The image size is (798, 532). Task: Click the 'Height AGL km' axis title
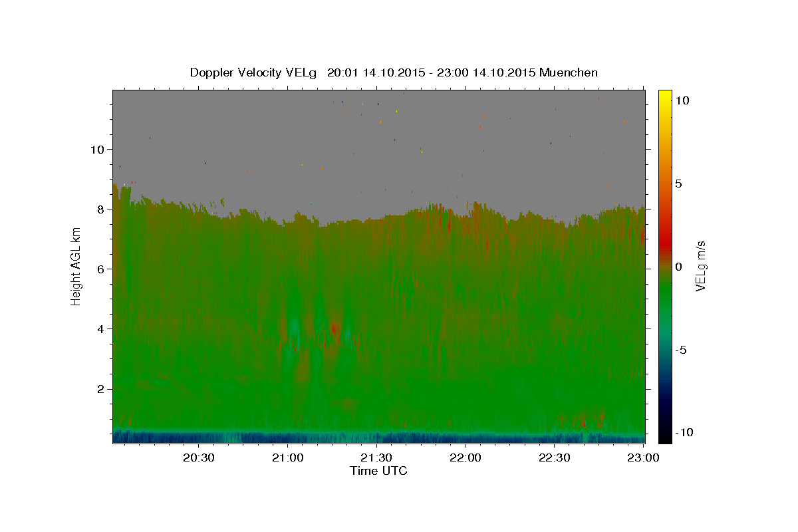tap(76, 266)
